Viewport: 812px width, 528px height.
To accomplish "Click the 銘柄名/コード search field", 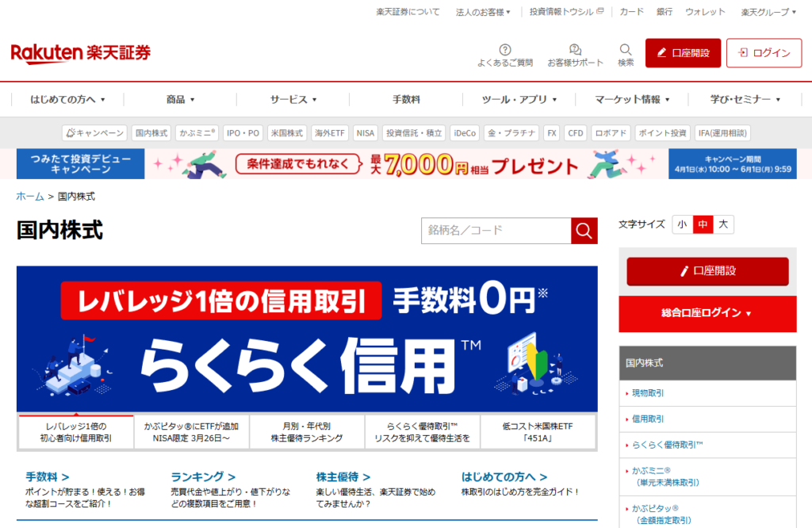I will pyautogui.click(x=496, y=231).
